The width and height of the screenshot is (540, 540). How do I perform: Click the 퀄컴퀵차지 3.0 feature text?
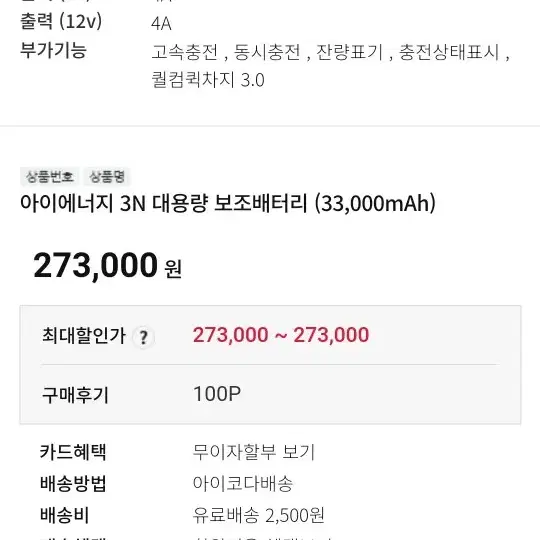pyautogui.click(x=208, y=80)
